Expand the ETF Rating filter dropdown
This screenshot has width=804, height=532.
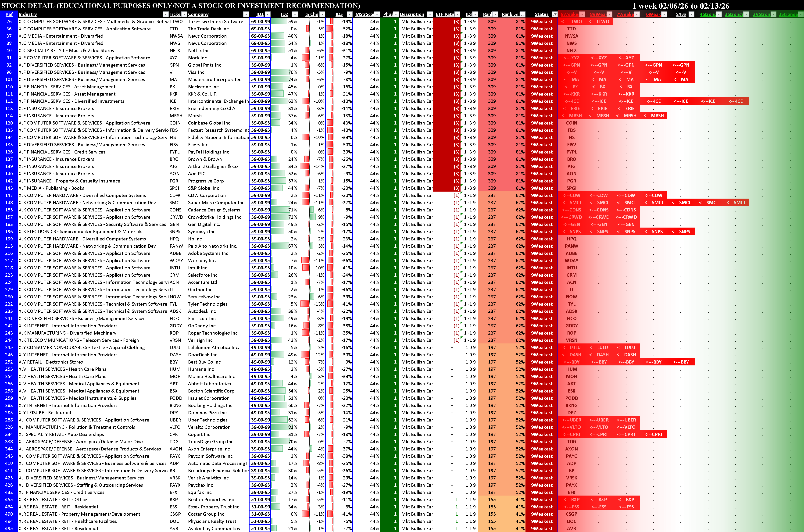[457, 14]
